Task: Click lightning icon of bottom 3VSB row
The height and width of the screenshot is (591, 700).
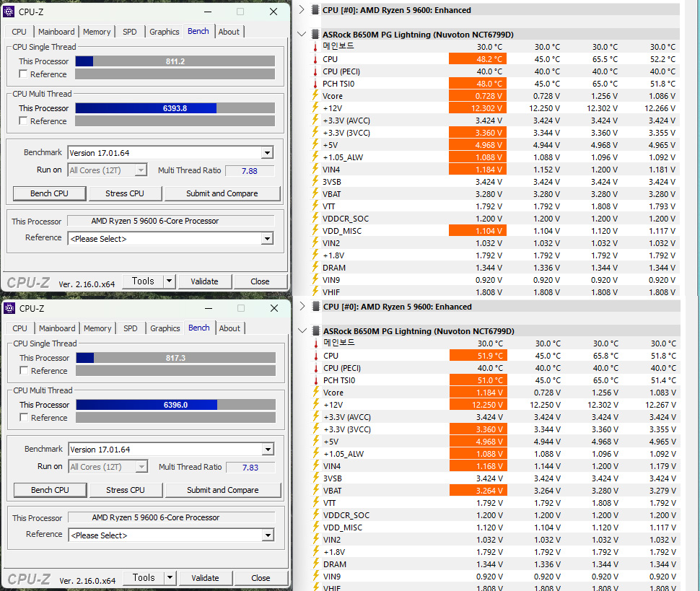Action: coord(316,478)
